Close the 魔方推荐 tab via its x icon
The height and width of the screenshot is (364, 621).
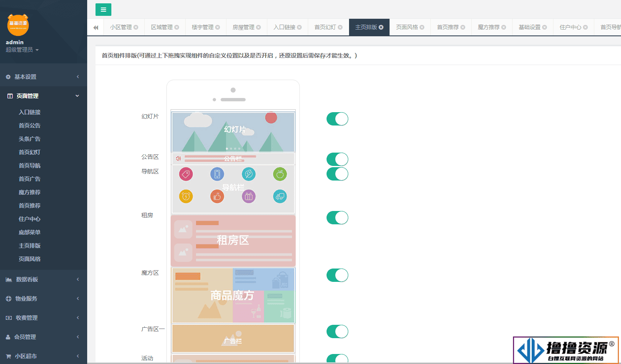[x=504, y=27]
